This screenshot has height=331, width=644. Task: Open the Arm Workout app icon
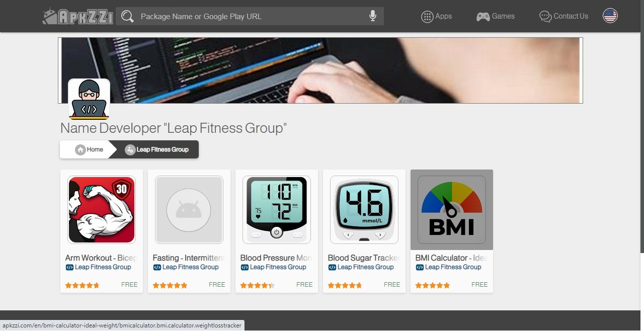coord(102,210)
